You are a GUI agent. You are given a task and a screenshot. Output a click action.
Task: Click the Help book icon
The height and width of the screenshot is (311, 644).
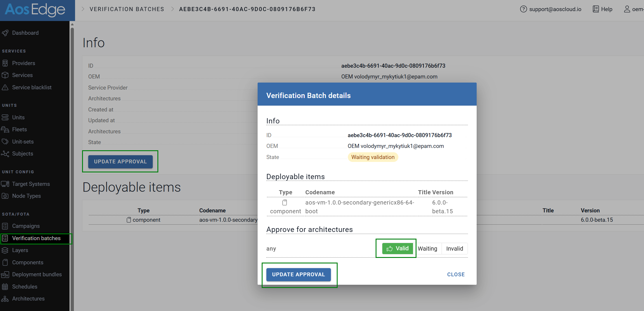click(596, 9)
